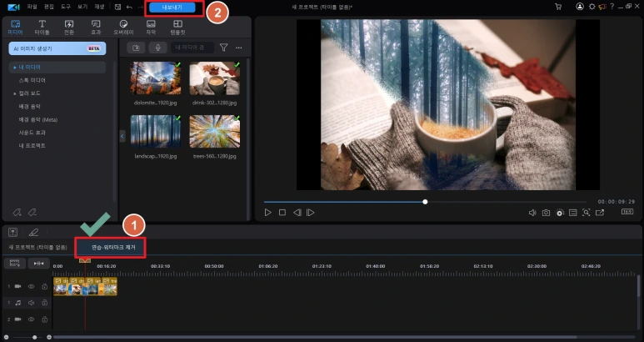This screenshot has width=644, height=342.
Task: Undock the preview window icon
Action: 600,213
